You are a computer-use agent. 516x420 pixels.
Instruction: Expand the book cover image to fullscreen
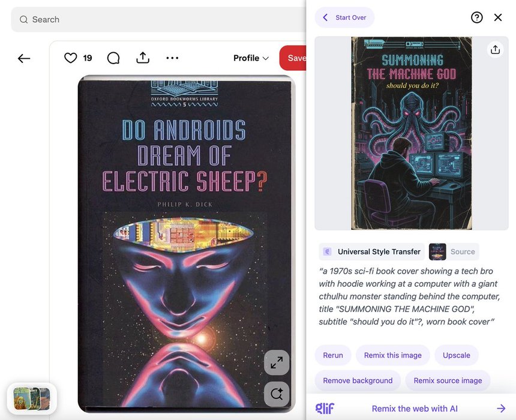pyautogui.click(x=277, y=363)
